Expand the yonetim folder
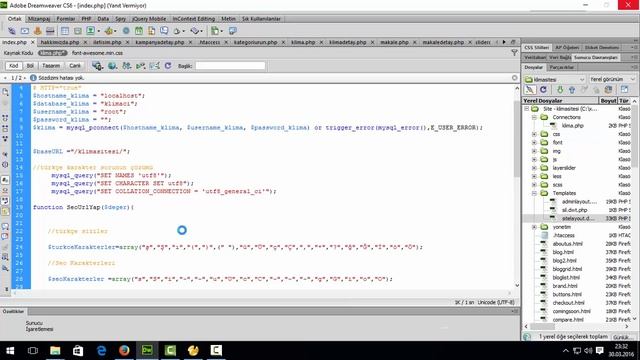The image size is (640, 360). coord(534,227)
